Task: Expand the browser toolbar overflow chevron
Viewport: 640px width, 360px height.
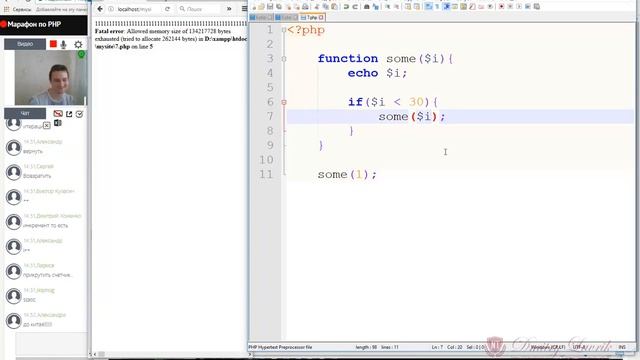Action: click(229, 9)
